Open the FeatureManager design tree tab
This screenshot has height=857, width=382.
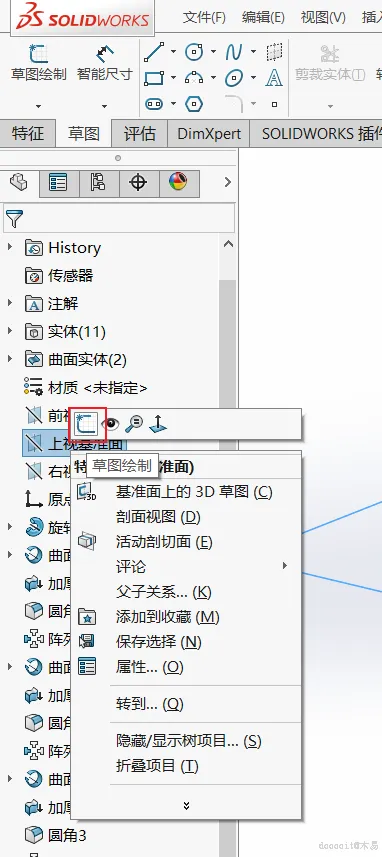coord(19,183)
